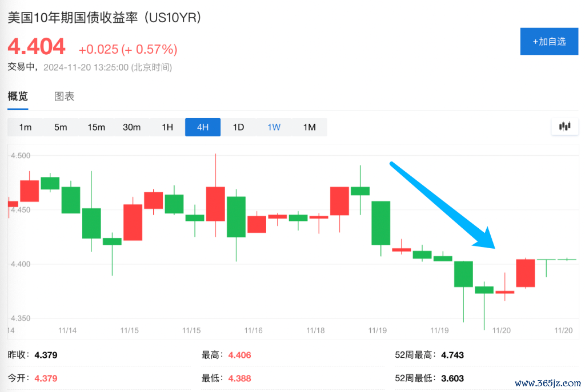Click the 今开 value 4.379
This screenshot has height=392, width=585.
(46, 378)
